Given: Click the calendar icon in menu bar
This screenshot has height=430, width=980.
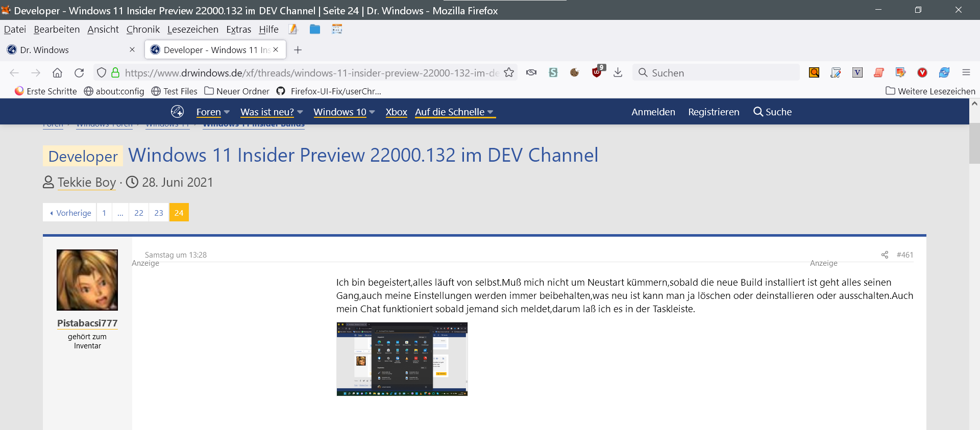Looking at the screenshot, I should pyautogui.click(x=337, y=30).
